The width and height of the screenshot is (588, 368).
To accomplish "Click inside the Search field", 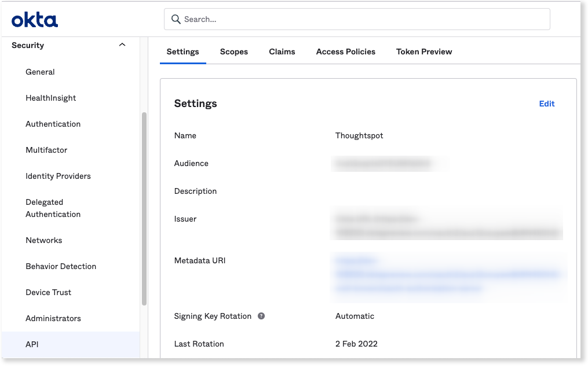I will pos(356,19).
